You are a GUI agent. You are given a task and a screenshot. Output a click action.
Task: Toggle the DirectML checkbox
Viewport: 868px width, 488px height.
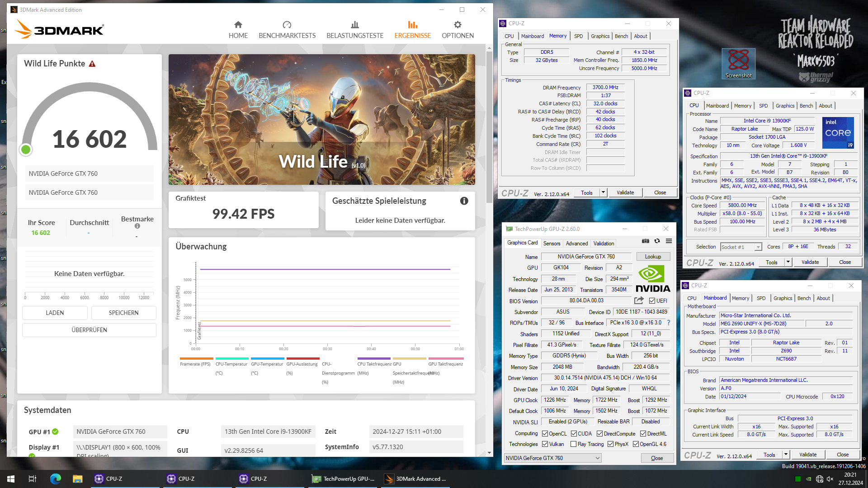coord(643,434)
